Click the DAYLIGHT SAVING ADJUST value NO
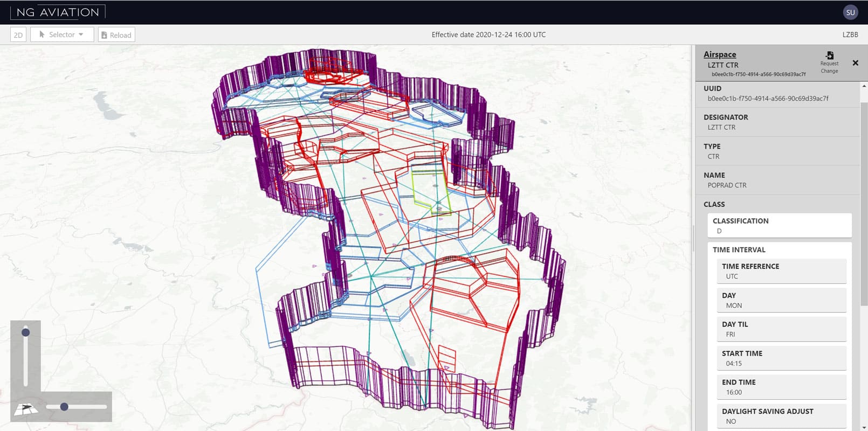The image size is (868, 431). coord(731,422)
